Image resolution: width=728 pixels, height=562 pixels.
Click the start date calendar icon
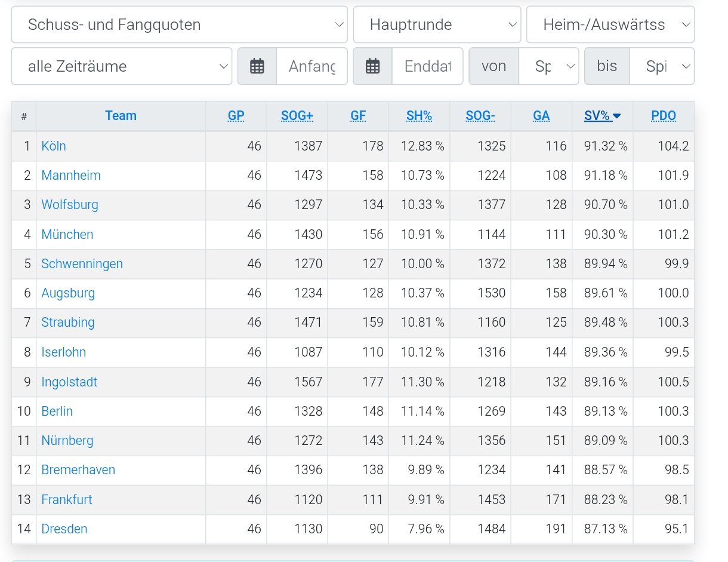257,66
